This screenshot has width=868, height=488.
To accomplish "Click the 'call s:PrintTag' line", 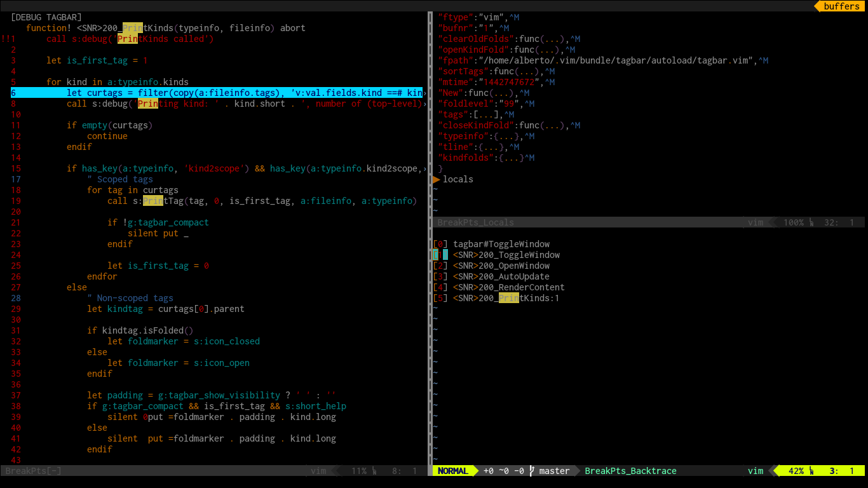I will pos(262,201).
